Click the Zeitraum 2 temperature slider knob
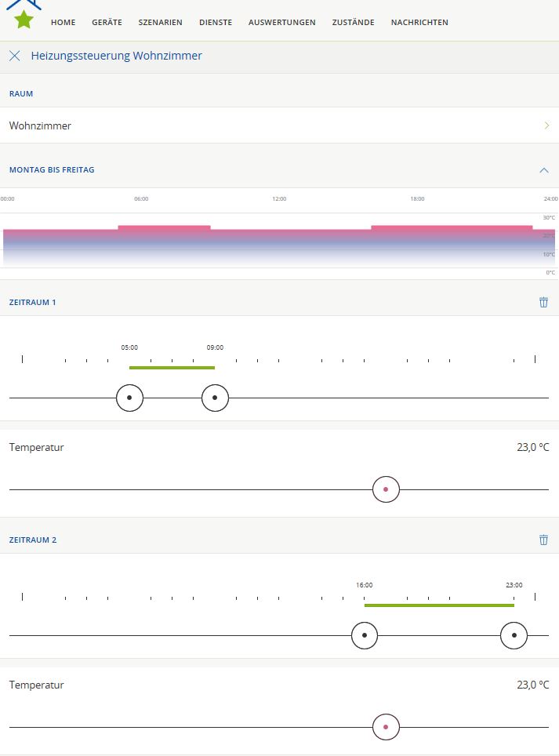This screenshot has width=559, height=756. click(x=386, y=727)
